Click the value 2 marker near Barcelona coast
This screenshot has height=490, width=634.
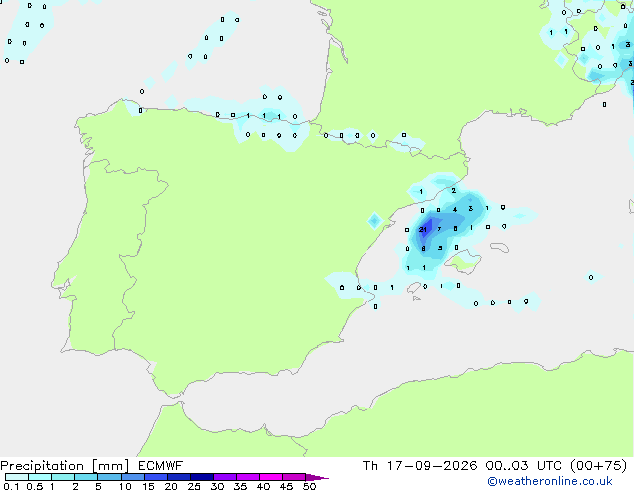[454, 190]
